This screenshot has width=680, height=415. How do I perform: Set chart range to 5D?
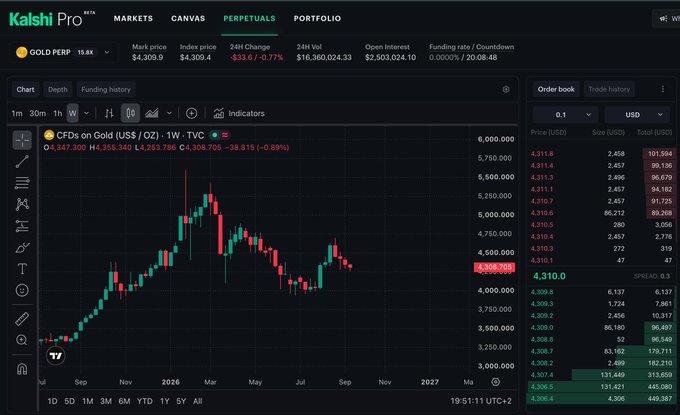(69, 401)
